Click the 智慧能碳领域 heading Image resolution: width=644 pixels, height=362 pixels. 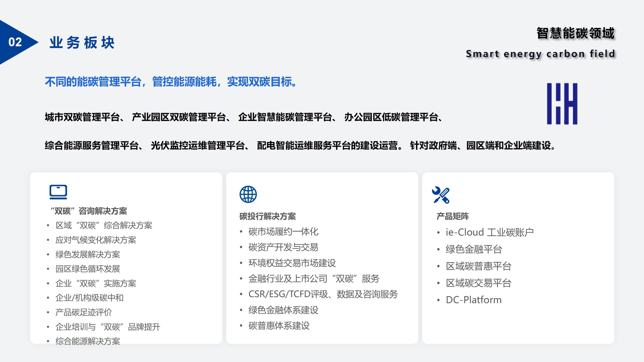click(x=575, y=33)
